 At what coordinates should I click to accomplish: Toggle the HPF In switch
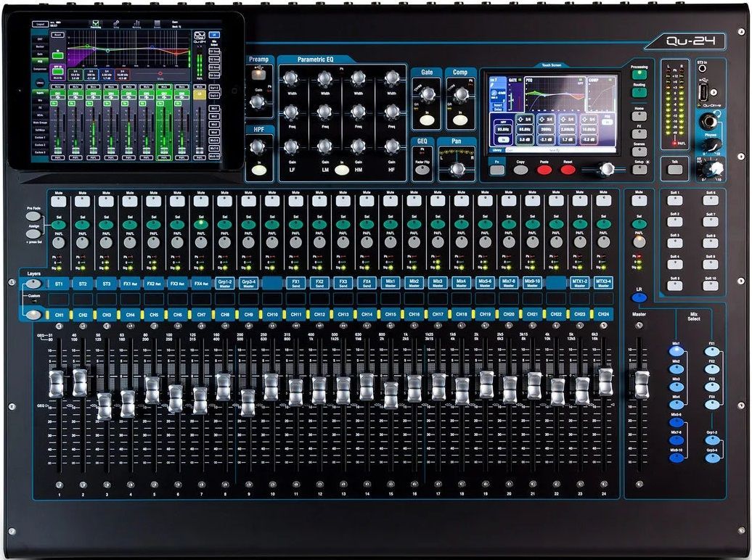pos(258,169)
